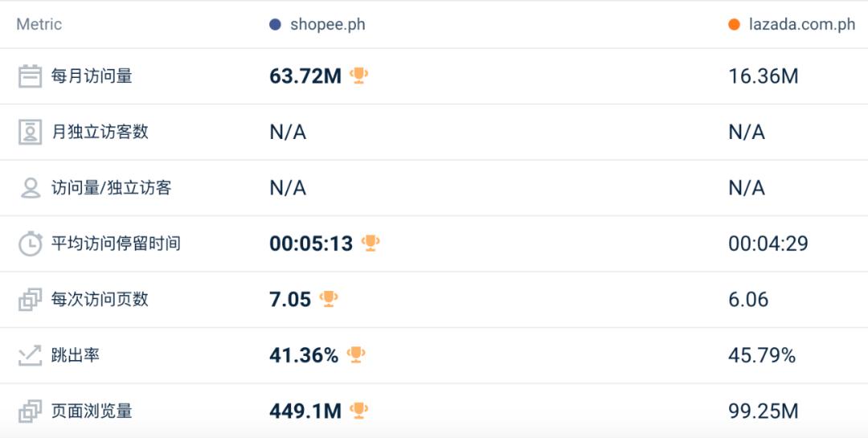Click the orange dot beside lazada.com.ph
The width and height of the screenshot is (868, 438).
coord(734,24)
